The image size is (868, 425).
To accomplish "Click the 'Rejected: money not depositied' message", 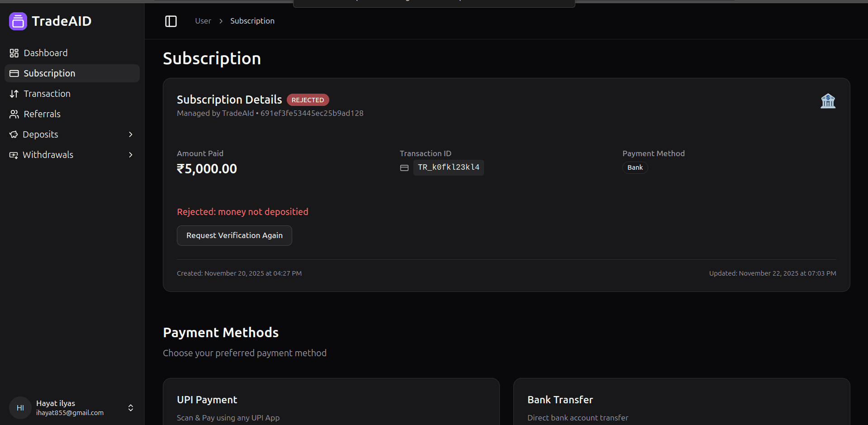I will pos(242,212).
